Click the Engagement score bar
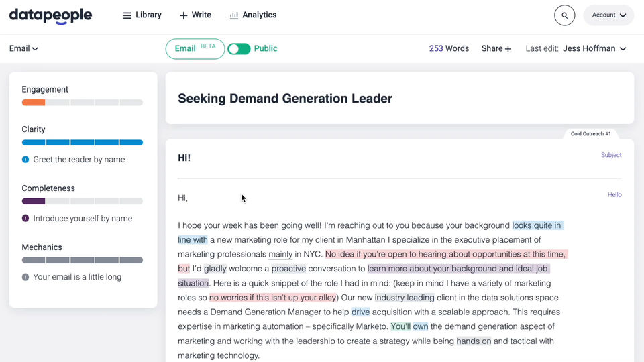644x362 pixels. [82, 103]
